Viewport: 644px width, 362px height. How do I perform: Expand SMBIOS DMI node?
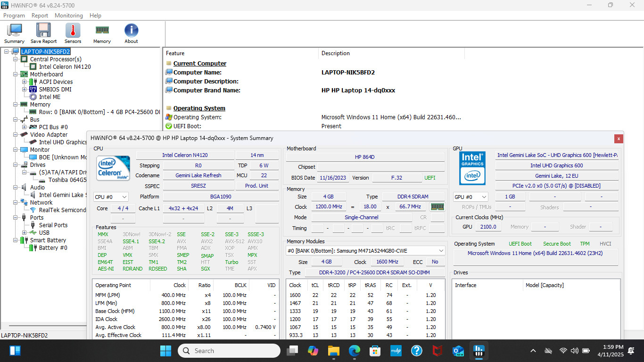[25, 90]
